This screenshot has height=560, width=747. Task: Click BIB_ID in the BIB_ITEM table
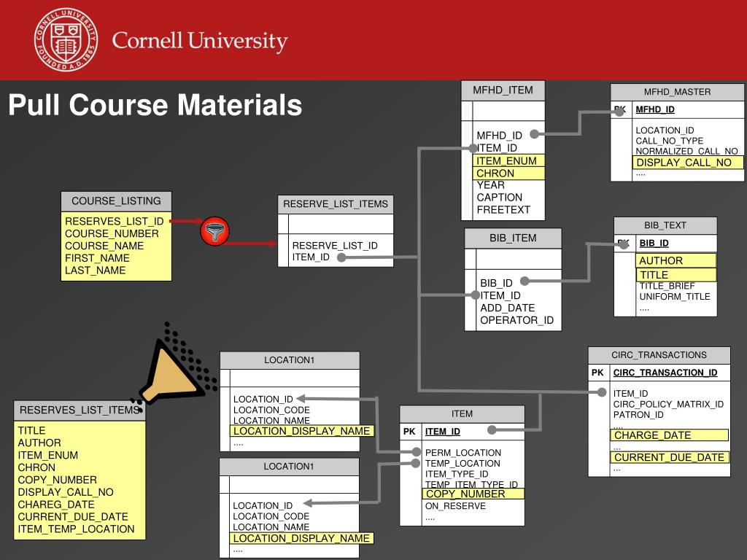[x=496, y=284]
